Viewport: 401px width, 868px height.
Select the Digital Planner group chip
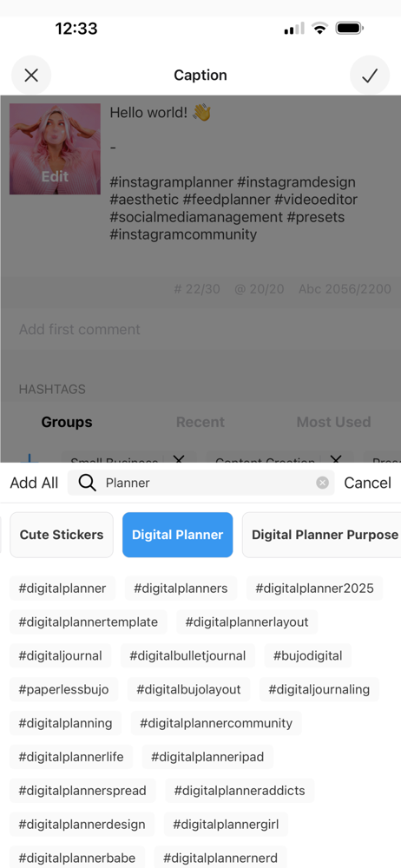click(x=177, y=535)
